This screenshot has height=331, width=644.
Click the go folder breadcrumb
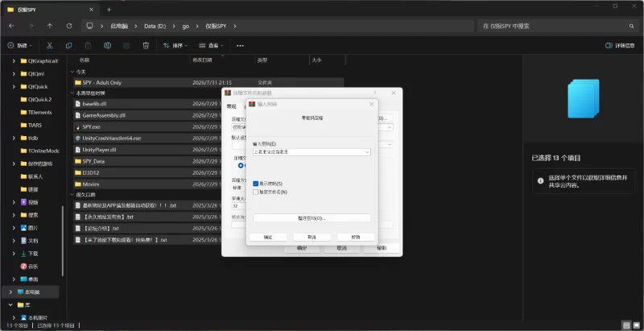[186, 26]
